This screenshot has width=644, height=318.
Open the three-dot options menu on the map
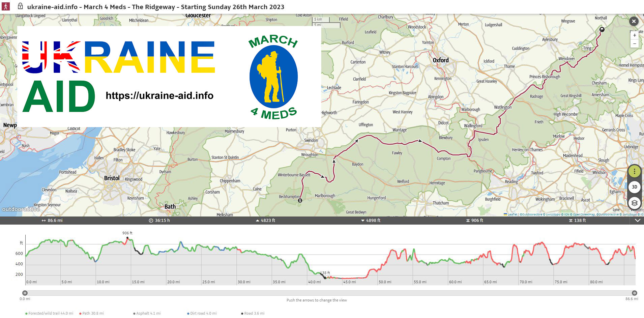pos(634,172)
